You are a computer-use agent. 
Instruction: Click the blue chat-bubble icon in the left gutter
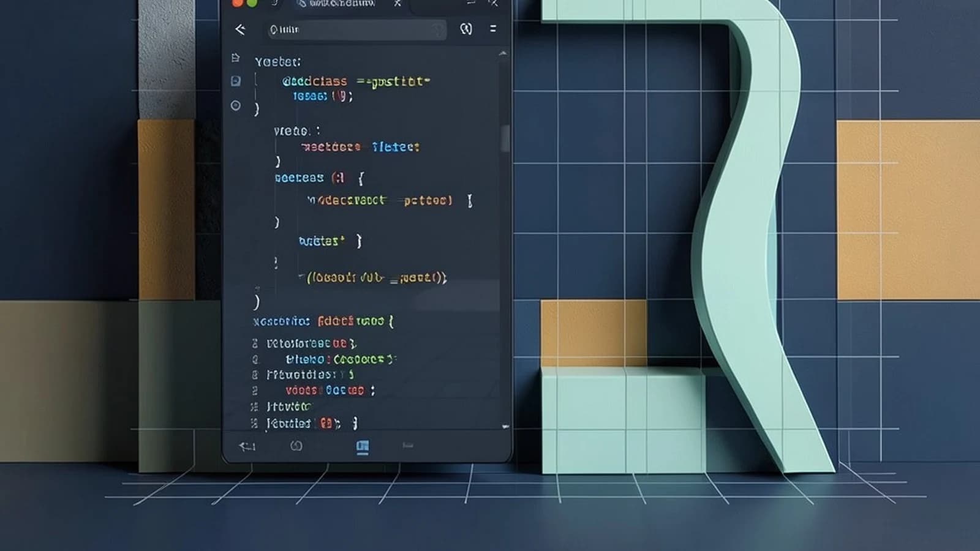(x=236, y=81)
